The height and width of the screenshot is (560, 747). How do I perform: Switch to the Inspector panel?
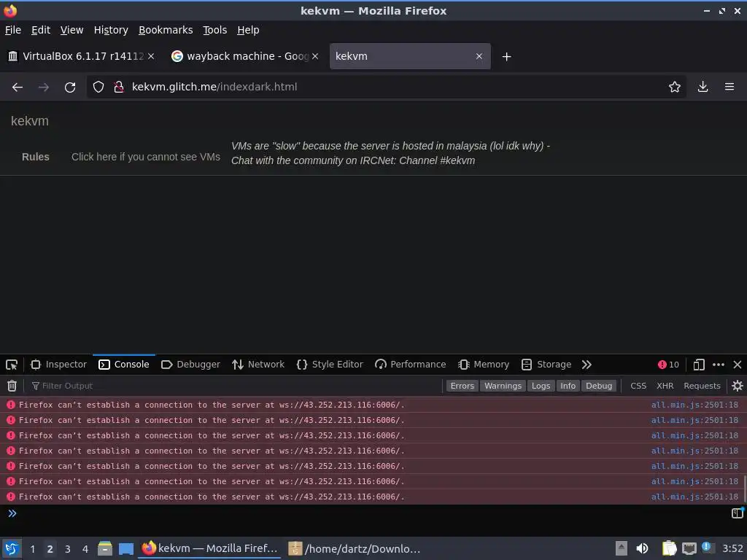click(x=58, y=365)
